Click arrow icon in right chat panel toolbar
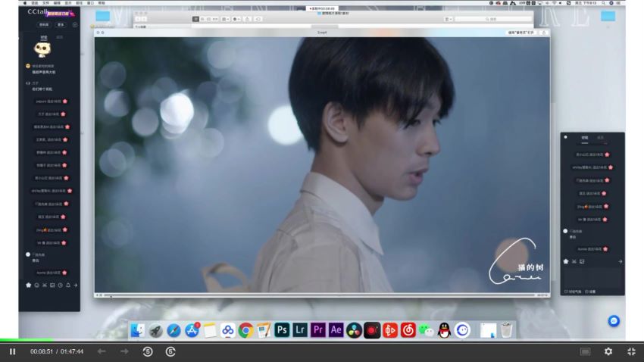The image size is (644, 362). click(x=620, y=261)
